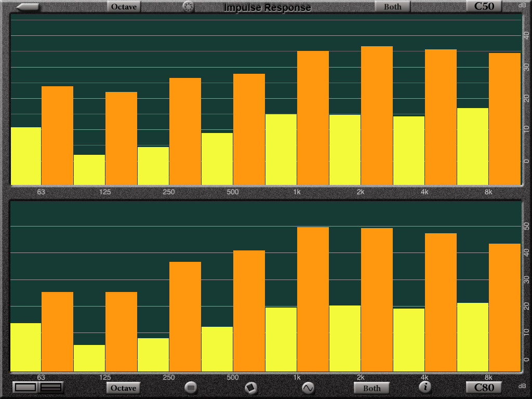Switch to split-pane layout view
The width and height of the screenshot is (532, 399).
[51, 387]
